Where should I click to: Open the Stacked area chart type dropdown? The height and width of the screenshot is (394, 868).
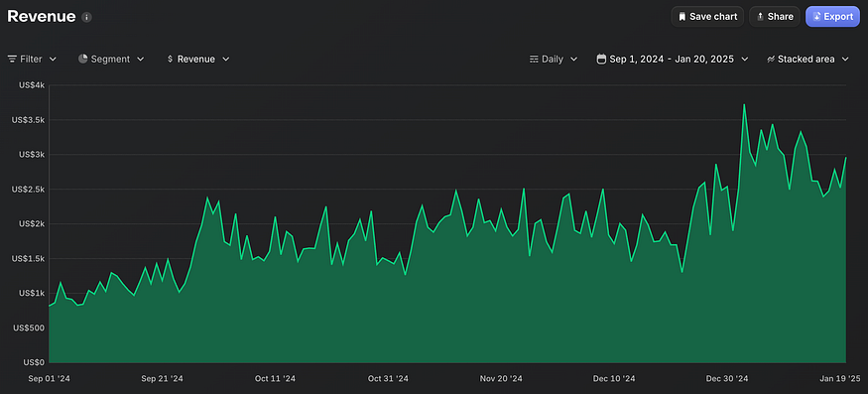coord(807,59)
